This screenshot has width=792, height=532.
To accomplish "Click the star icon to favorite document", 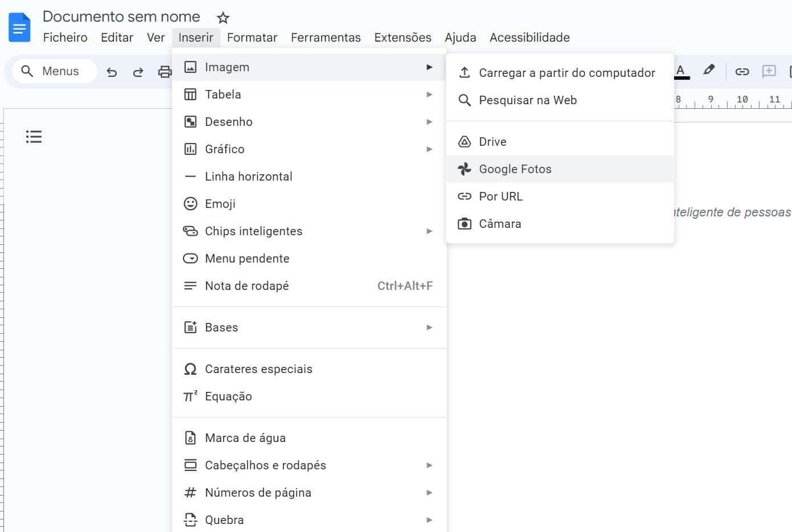I will [x=223, y=18].
